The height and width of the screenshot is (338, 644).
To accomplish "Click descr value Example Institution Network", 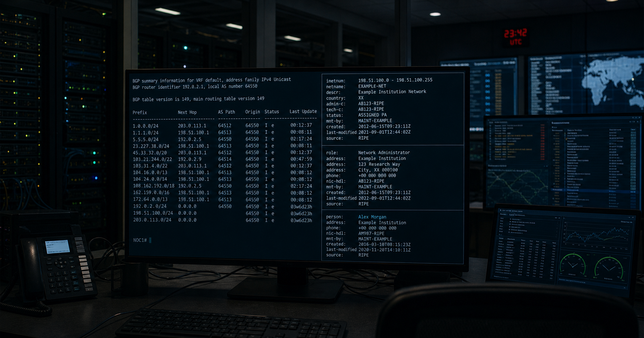I will tap(392, 91).
